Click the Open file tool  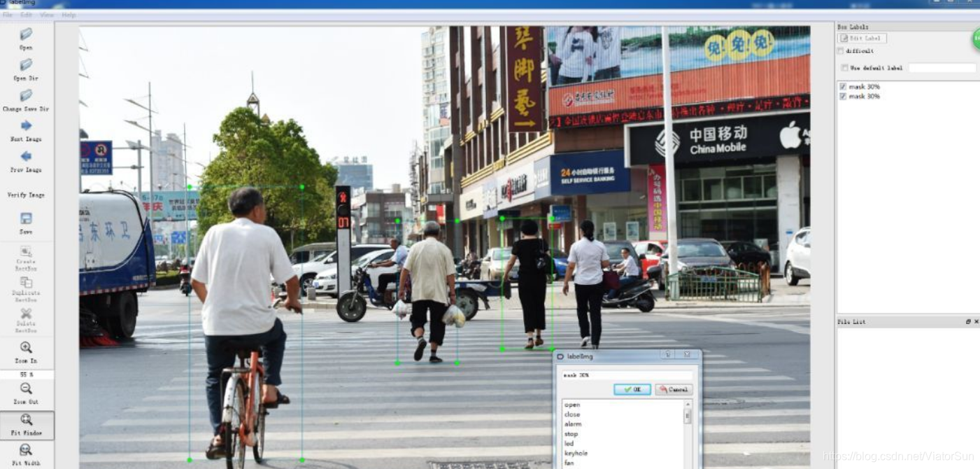click(26, 38)
